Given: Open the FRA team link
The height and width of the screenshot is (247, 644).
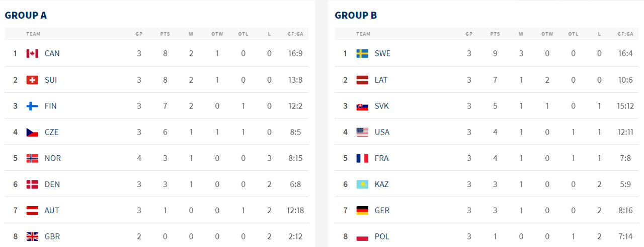Looking at the screenshot, I should (381, 158).
